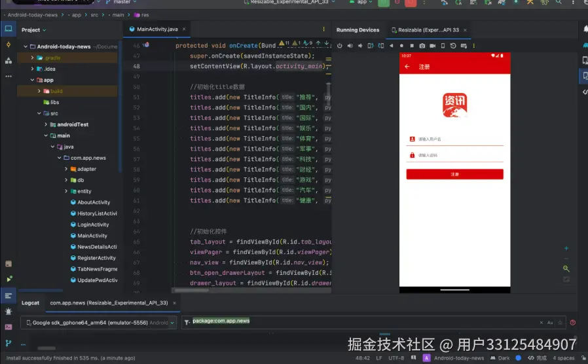Expand the .gradle folder
The image size is (588, 364).
click(32, 58)
